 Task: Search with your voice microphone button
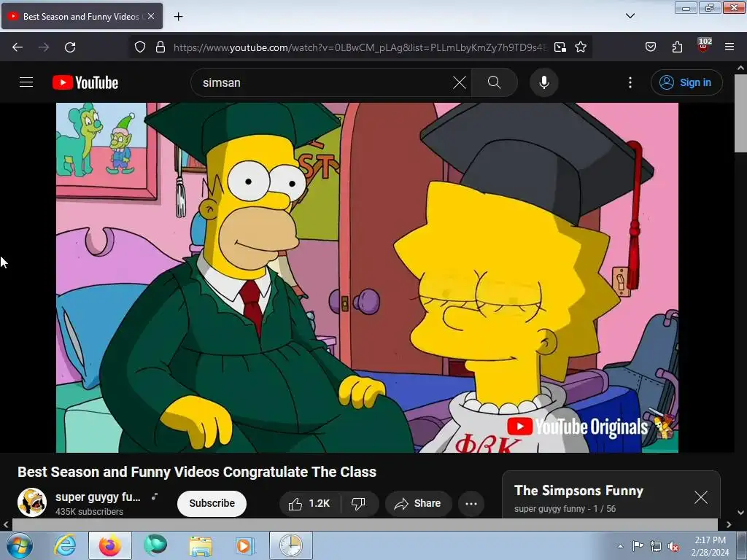(544, 82)
